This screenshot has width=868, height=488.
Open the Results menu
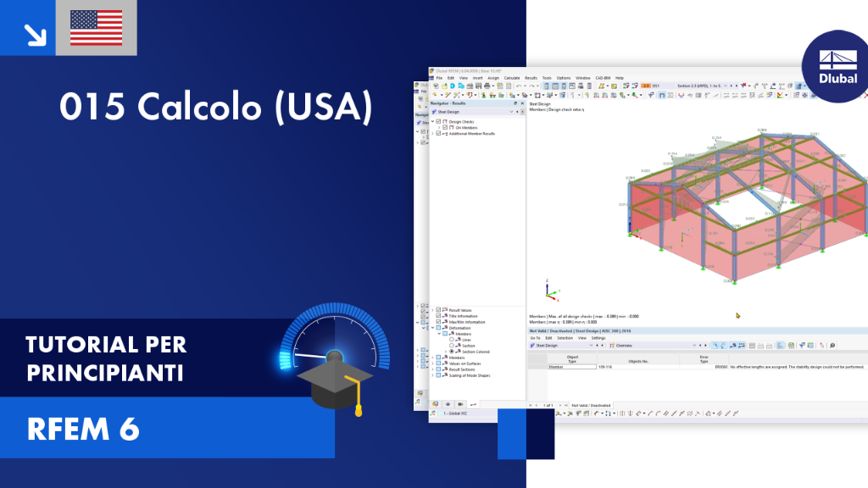(531, 78)
